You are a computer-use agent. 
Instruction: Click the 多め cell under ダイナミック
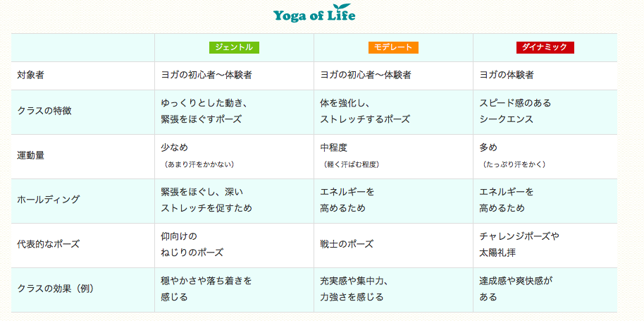click(545, 156)
